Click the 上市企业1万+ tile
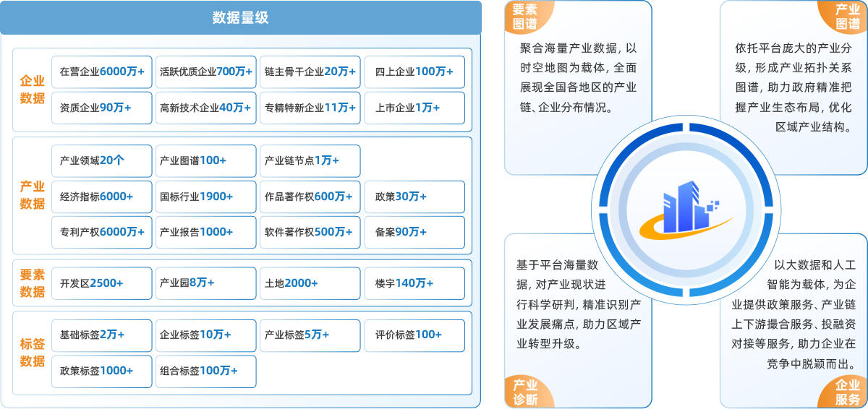Screen dimensions: 868x409 (x=414, y=108)
